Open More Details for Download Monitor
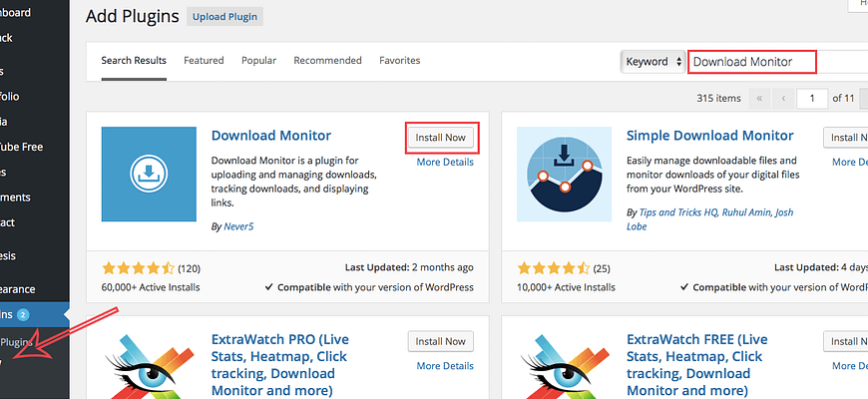The image size is (868, 399). pos(445,163)
